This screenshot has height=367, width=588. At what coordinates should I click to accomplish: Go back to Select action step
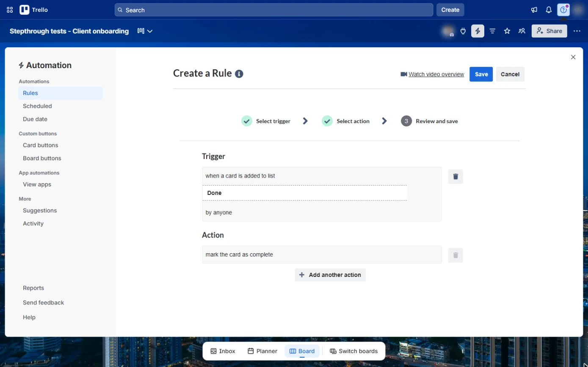click(x=345, y=121)
